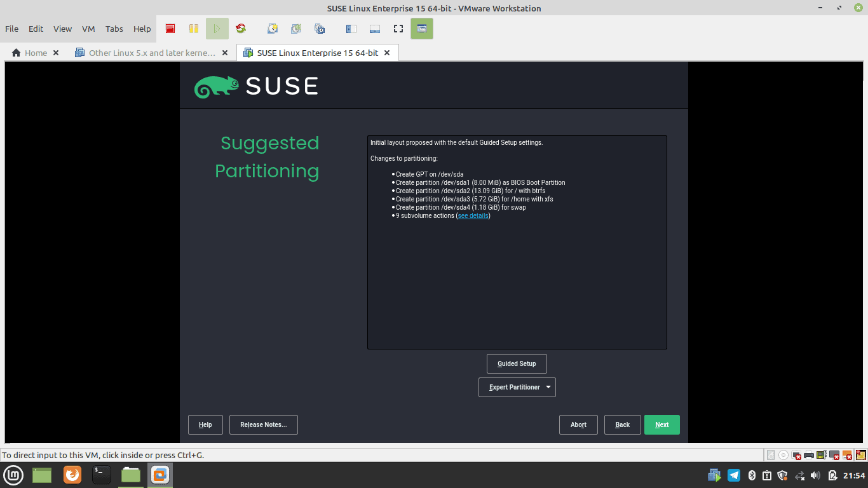Click the battery power tray icon
The image size is (868, 488).
(x=832, y=475)
